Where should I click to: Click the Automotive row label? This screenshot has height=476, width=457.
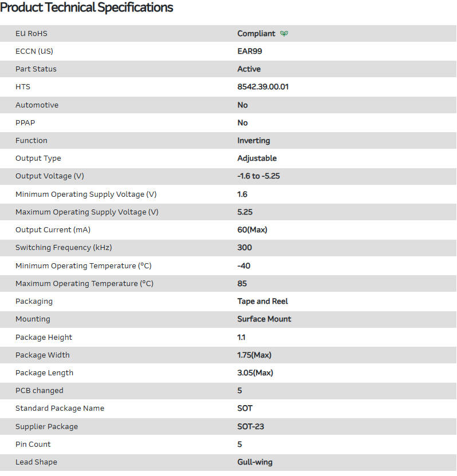point(37,105)
